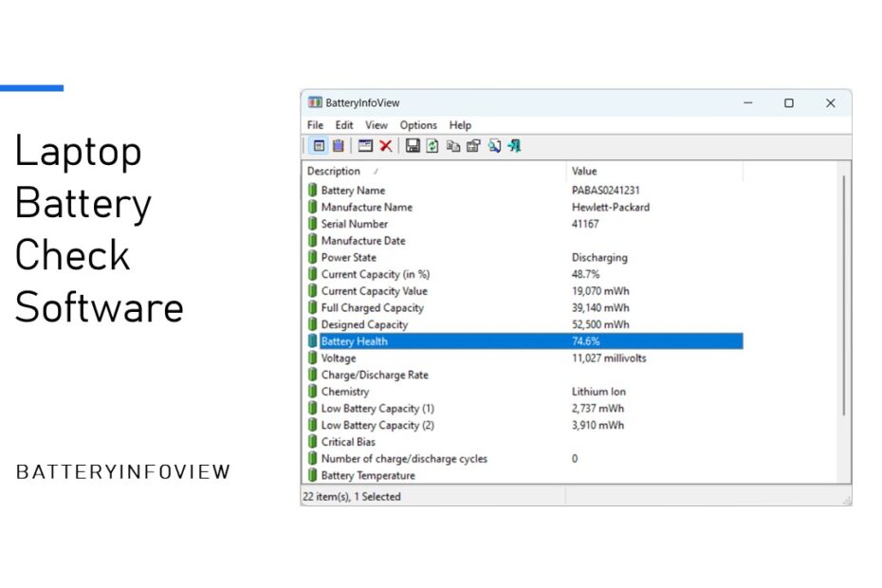Click the battery icon beside Chemistry
This screenshot has width=882, height=588.
point(312,392)
